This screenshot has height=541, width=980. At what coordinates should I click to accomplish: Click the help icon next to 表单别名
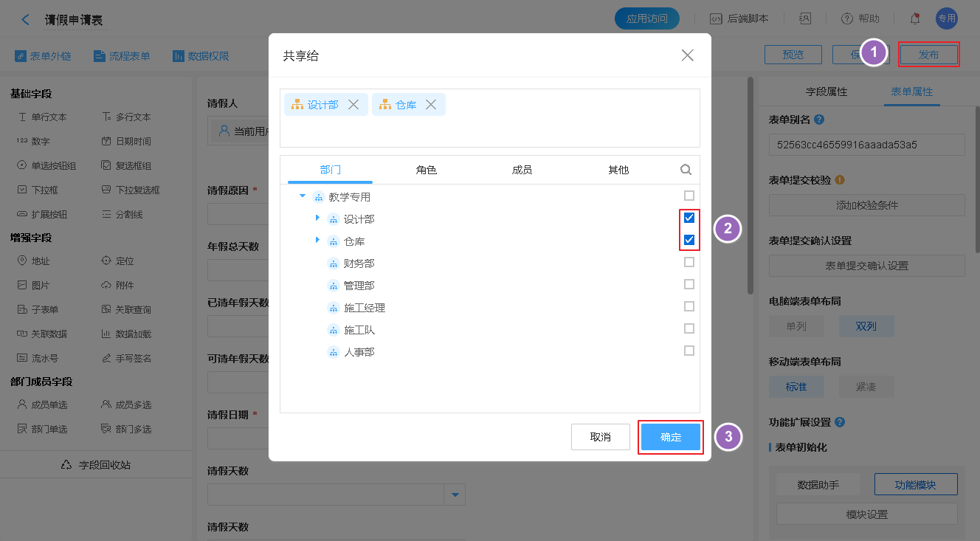818,120
